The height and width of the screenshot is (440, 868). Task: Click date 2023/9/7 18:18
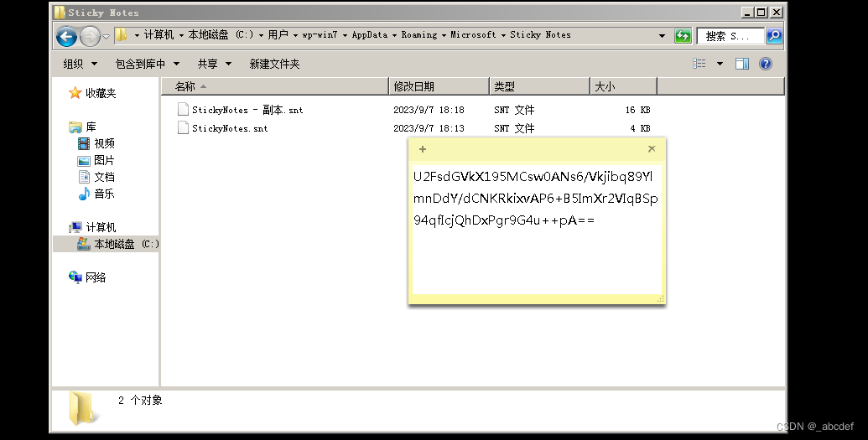pos(429,110)
